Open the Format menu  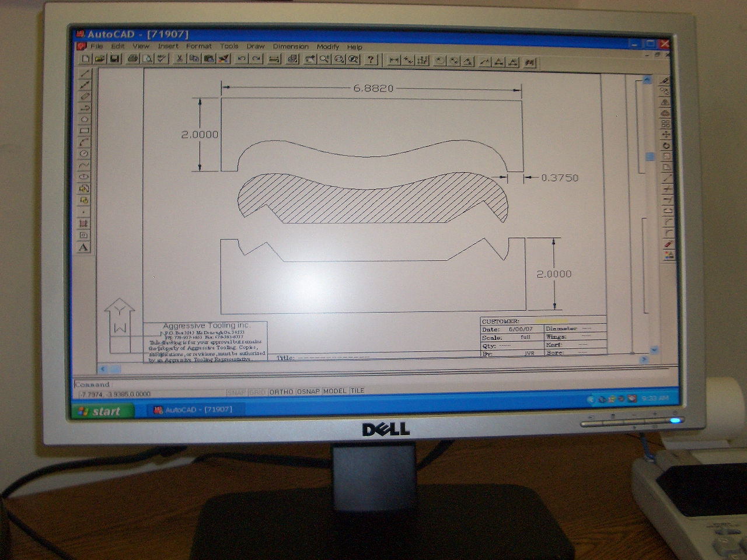coord(198,46)
